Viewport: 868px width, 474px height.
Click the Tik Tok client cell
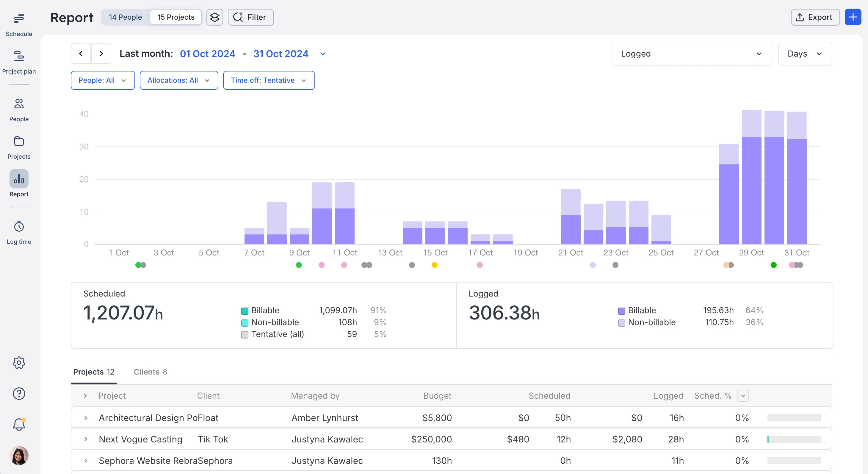pos(213,439)
